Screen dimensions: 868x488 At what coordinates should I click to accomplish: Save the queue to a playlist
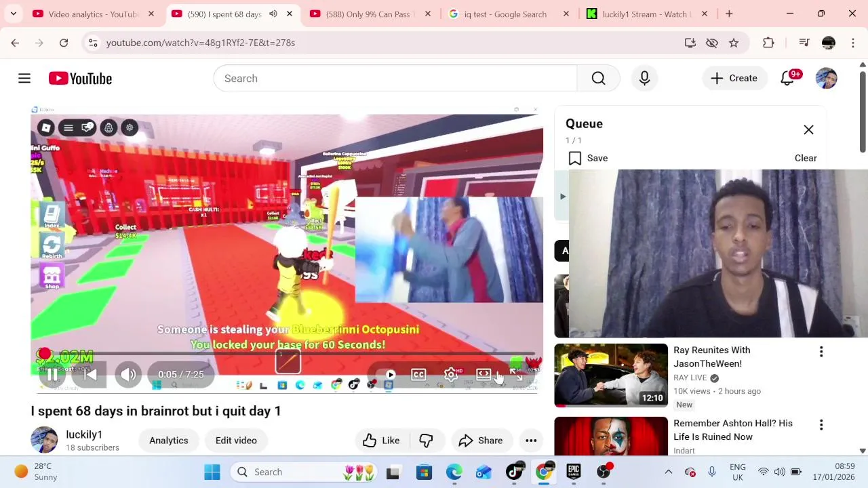click(x=588, y=158)
